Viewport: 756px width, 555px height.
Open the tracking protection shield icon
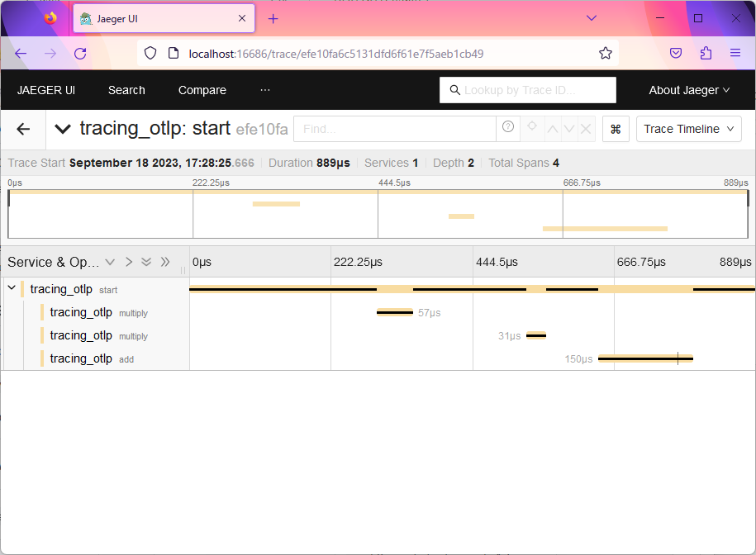coord(150,53)
